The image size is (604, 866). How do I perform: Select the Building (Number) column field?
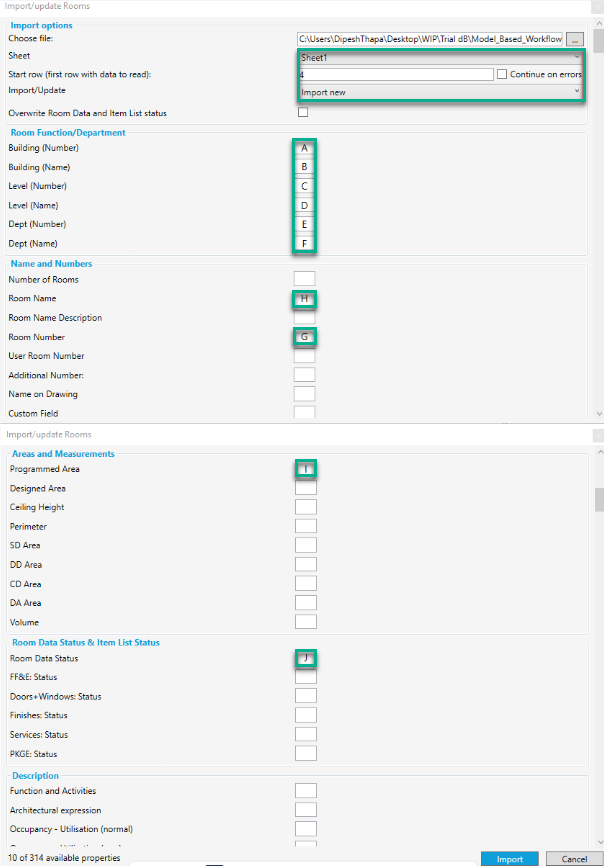[x=304, y=148]
